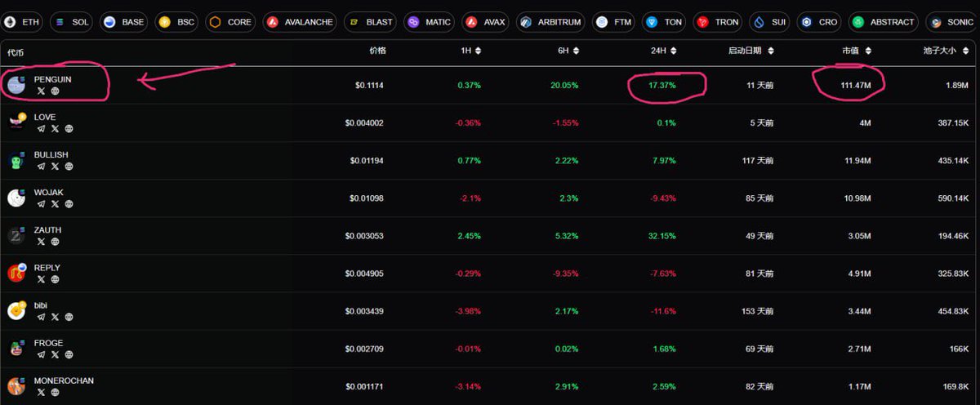Open bibi's X (Twitter) icon
The width and height of the screenshot is (980, 405).
[56, 317]
